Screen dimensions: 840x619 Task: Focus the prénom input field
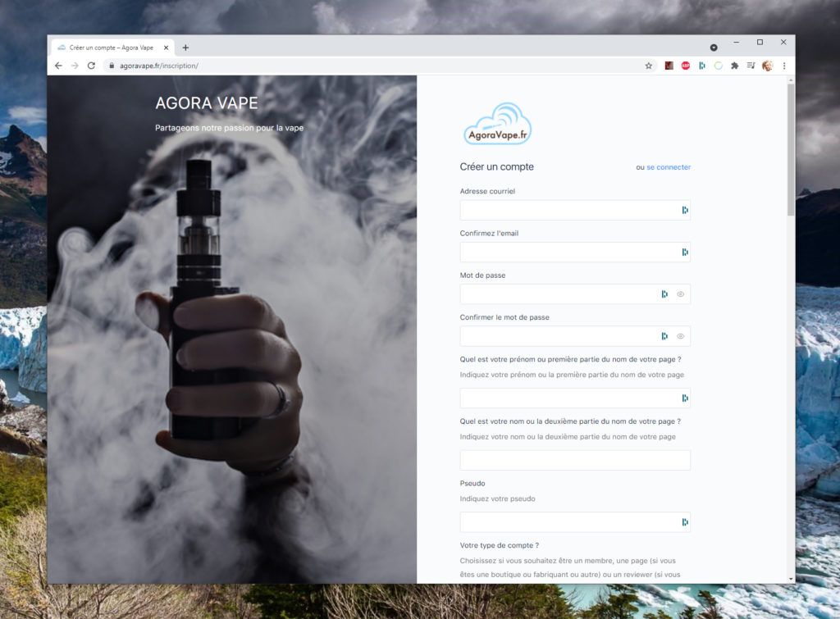point(575,398)
